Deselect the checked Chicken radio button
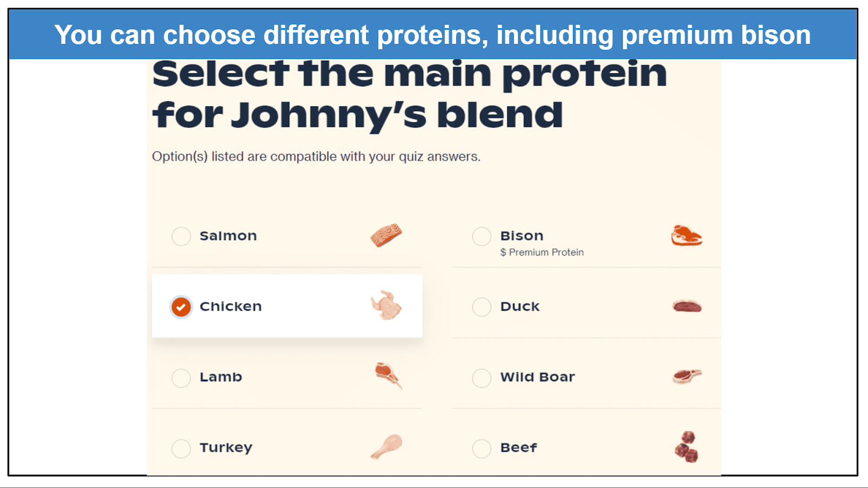This screenshot has width=868, height=488. pyautogui.click(x=181, y=307)
